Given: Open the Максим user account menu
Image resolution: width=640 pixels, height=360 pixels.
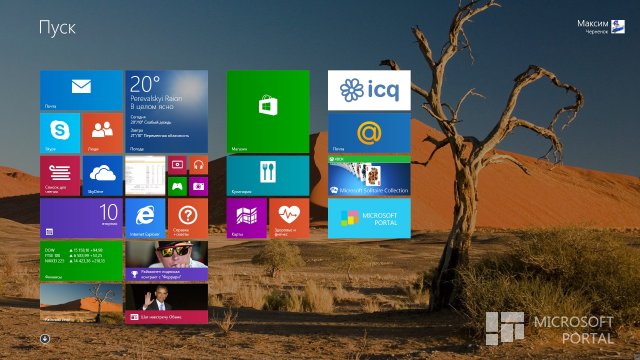Looking at the screenshot, I should coord(600,27).
